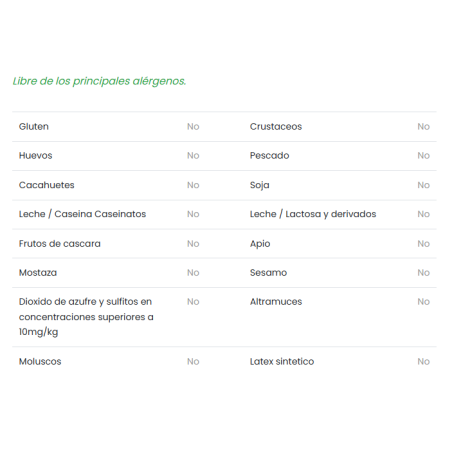Select Leche / Lactosa y derivados text

[313, 214]
